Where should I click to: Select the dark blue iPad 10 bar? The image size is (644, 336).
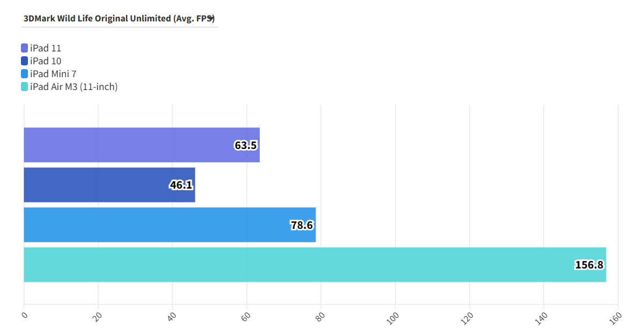pos(97,185)
